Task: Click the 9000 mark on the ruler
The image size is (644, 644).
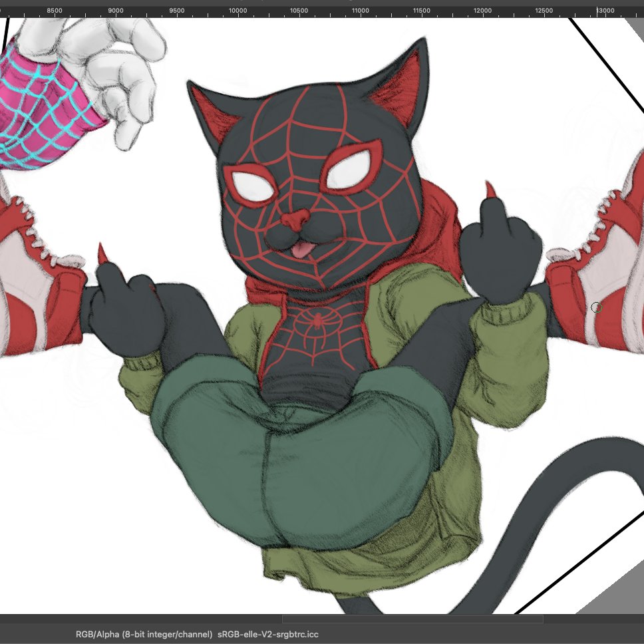Action: pyautogui.click(x=115, y=11)
